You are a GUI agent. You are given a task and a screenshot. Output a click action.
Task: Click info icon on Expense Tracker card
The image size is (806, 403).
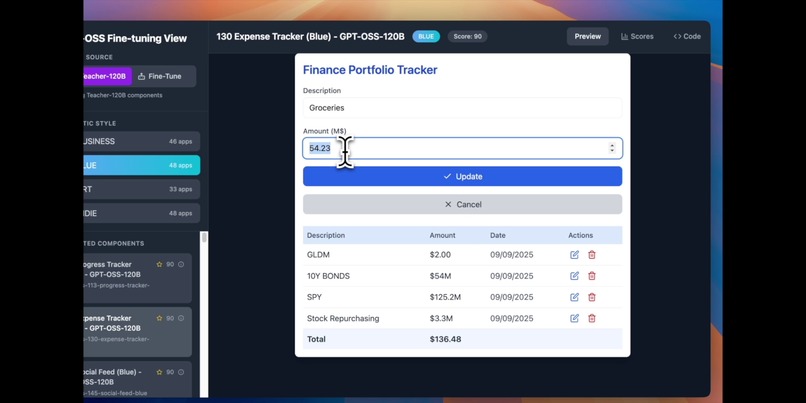[181, 318]
